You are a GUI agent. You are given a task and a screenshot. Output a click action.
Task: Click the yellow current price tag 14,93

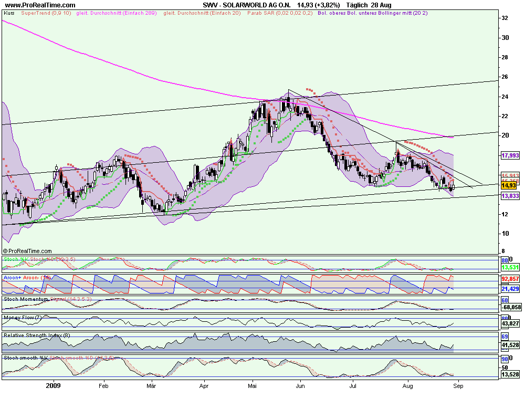[x=509, y=185]
